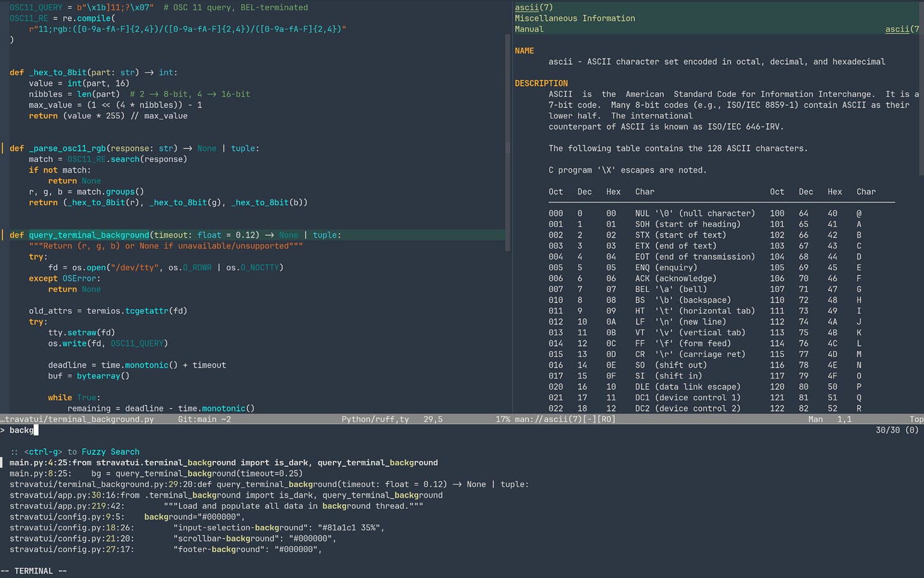Click the highlighted query_terminal_background function name
Image resolution: width=924 pixels, height=578 pixels.
point(89,235)
